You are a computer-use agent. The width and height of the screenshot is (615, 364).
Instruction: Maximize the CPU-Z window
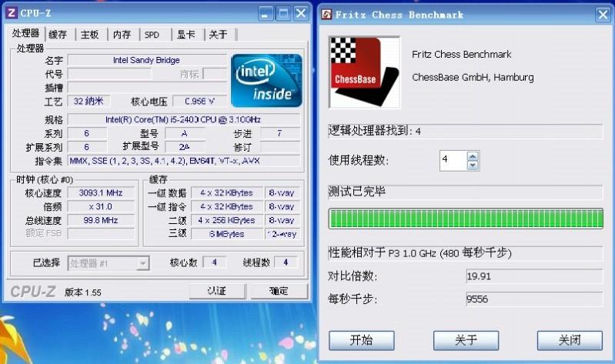[x=282, y=14]
